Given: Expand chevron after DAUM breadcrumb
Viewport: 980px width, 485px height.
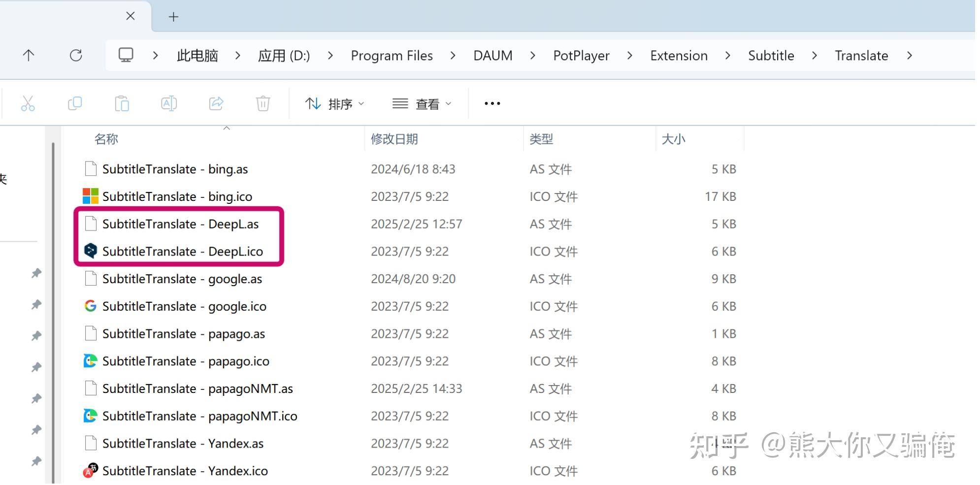Looking at the screenshot, I should click(x=533, y=56).
